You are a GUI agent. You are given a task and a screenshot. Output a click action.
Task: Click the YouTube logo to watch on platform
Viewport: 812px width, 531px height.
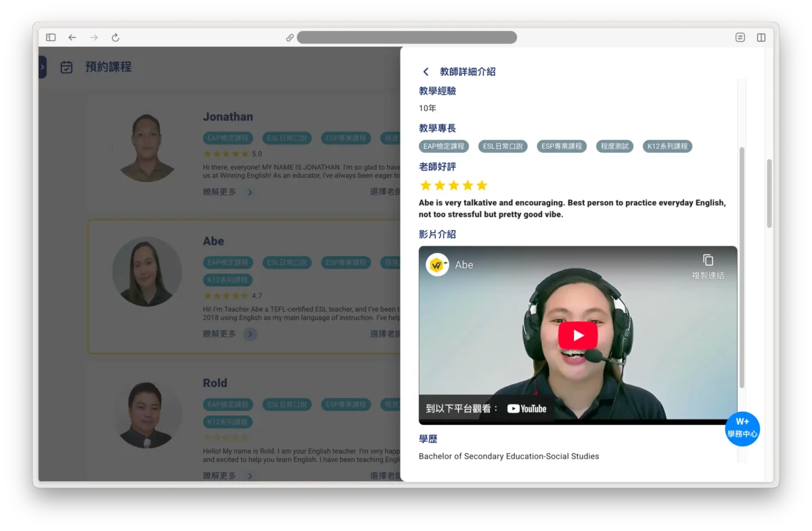pos(526,409)
